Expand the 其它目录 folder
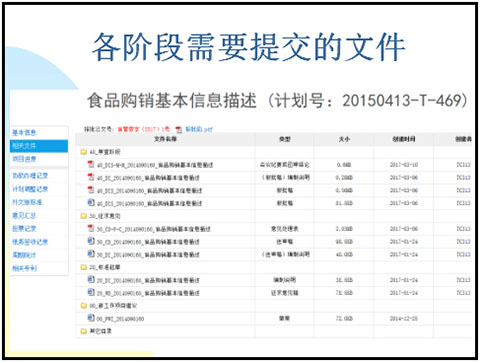Screen dimensions: 480x363 pos(84,331)
